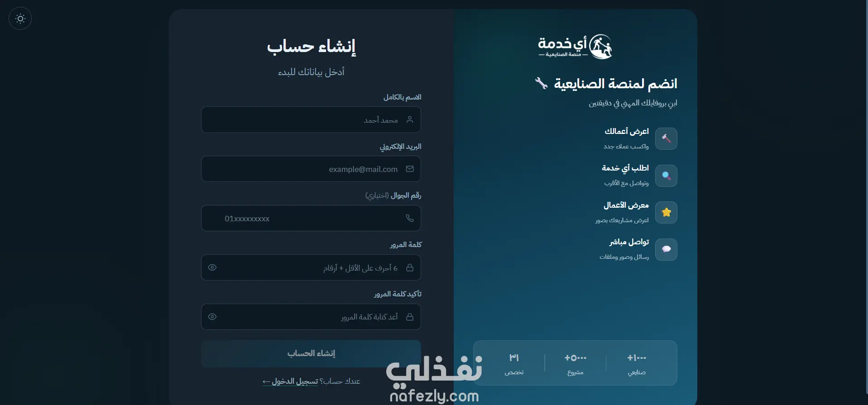Click the tagline ابنِ بروفايلك المهني في دقيقتين
868x405 pixels.
[633, 103]
